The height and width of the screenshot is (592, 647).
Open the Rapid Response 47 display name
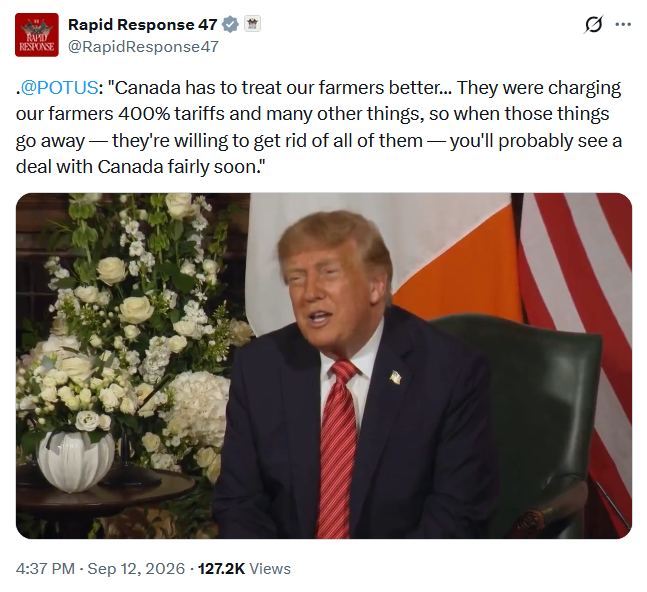tap(142, 24)
